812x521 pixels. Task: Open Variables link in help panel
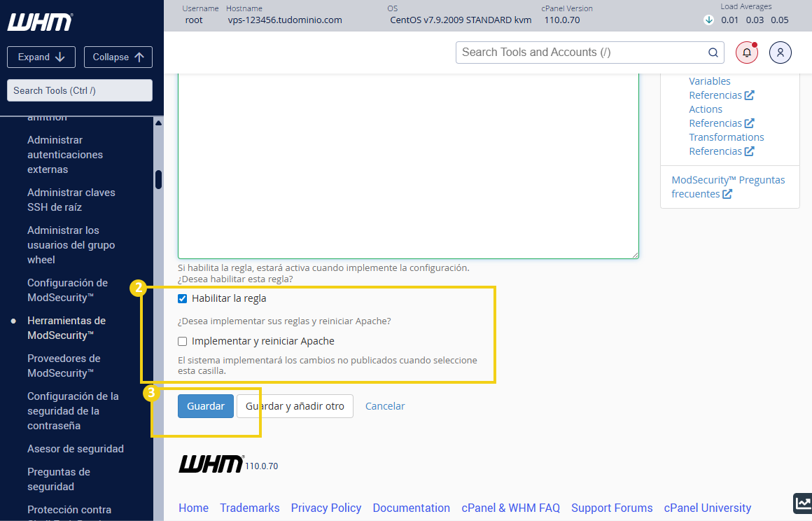(x=710, y=81)
